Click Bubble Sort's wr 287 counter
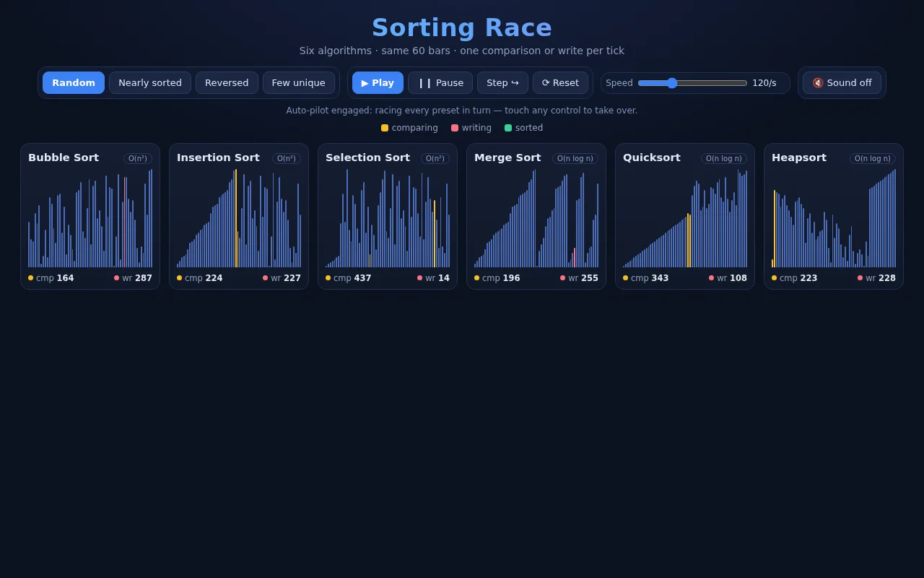The width and height of the screenshot is (924, 578). pyautogui.click(x=134, y=278)
